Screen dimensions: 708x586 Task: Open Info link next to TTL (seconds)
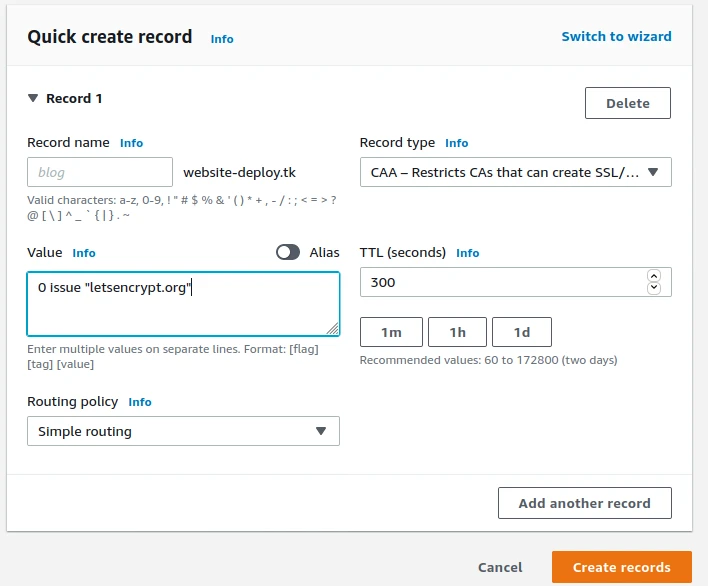point(467,253)
